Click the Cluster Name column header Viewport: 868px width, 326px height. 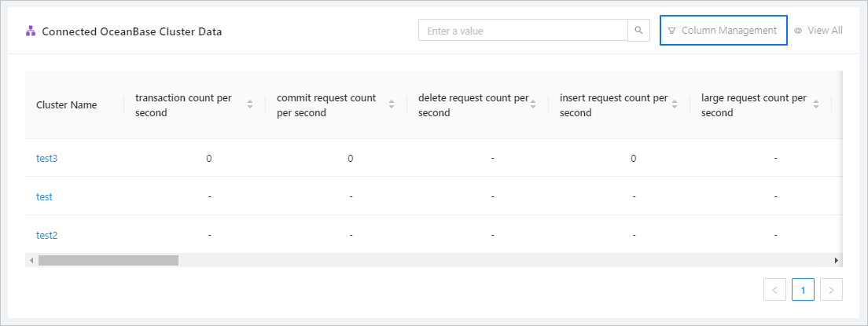point(67,104)
